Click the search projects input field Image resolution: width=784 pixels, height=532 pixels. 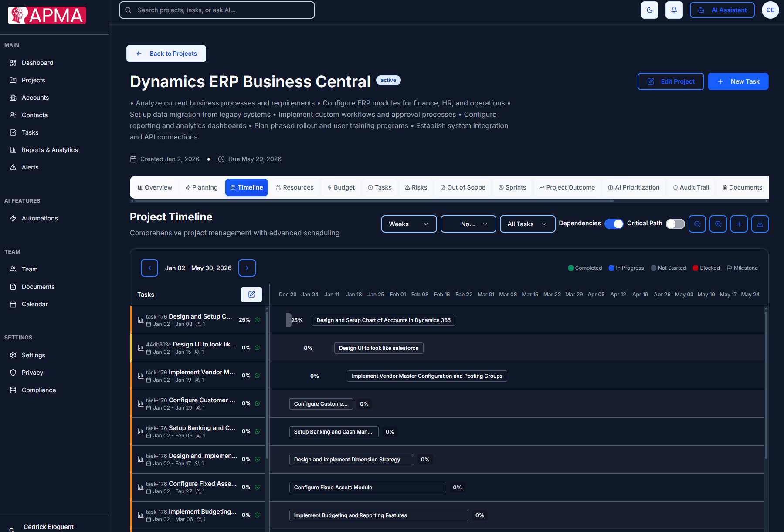pos(217,10)
